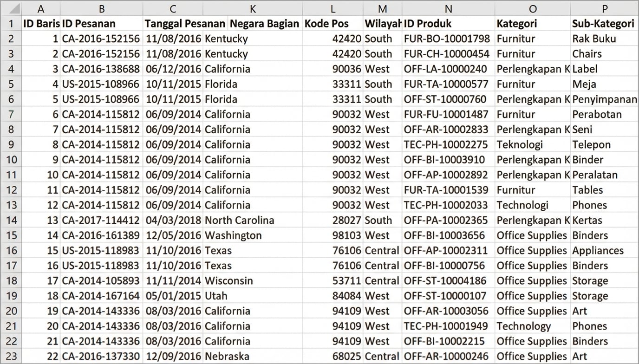639x364 pixels.
Task: Click the column A header
Action: click(x=41, y=8)
